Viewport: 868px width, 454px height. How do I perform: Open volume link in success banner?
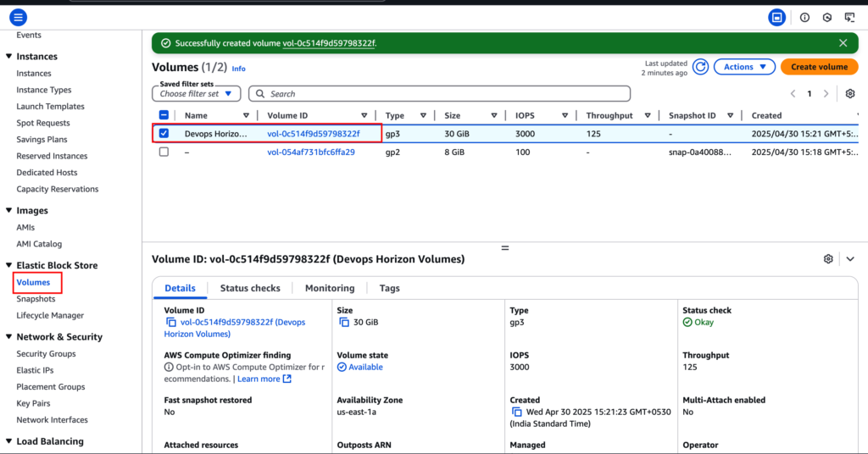coord(329,43)
